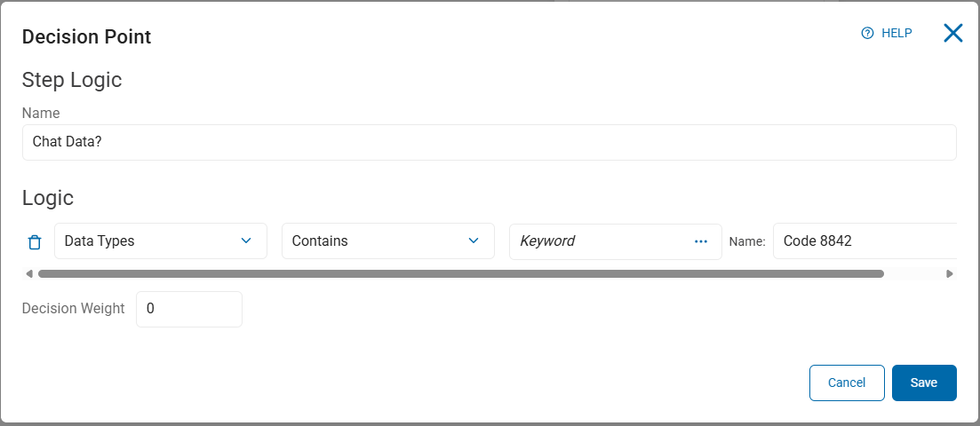Click the horizontal scrollbar thumb
980x426 pixels.
click(460, 274)
